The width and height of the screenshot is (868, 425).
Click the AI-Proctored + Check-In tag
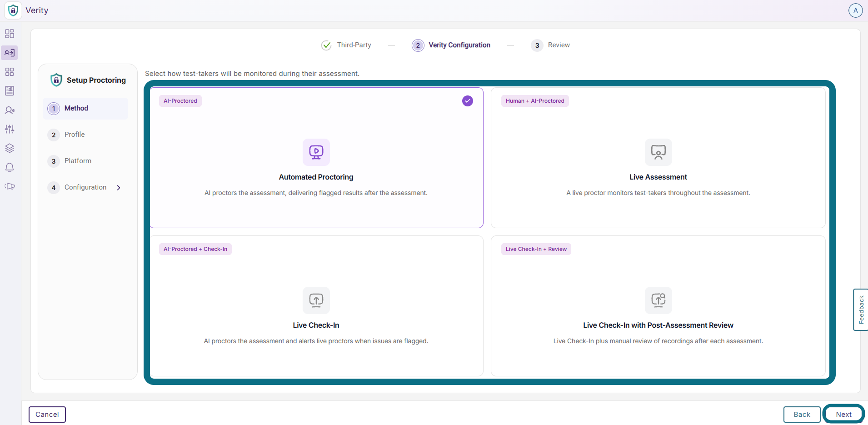195,249
